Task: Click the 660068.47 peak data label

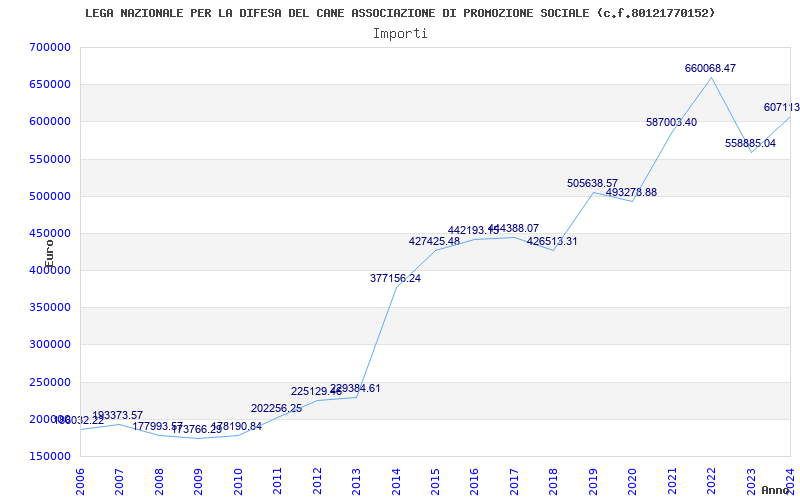Action: [710, 68]
